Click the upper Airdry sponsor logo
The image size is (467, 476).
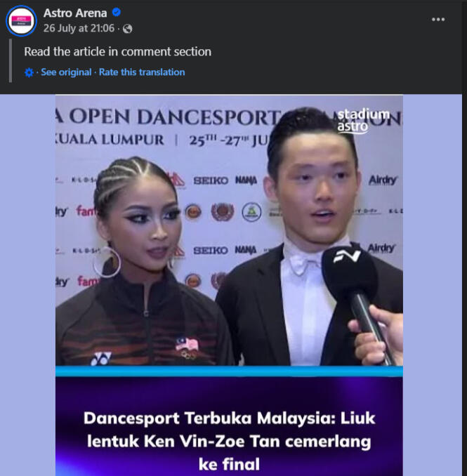coord(382,180)
